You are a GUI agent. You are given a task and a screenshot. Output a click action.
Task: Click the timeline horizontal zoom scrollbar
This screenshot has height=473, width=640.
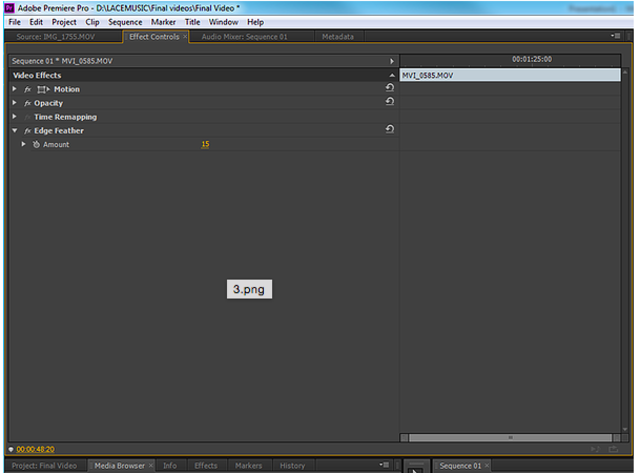click(510, 438)
